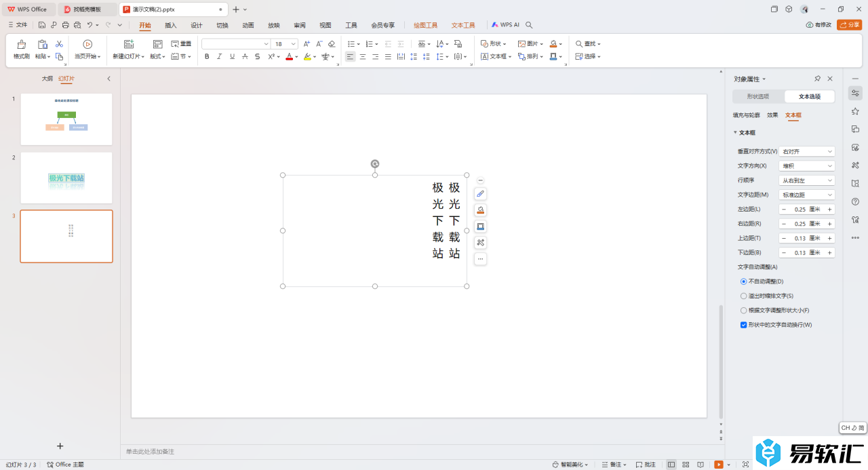This screenshot has height=470, width=868.
Task: Decrease font size with A- icon
Action: 319,43
